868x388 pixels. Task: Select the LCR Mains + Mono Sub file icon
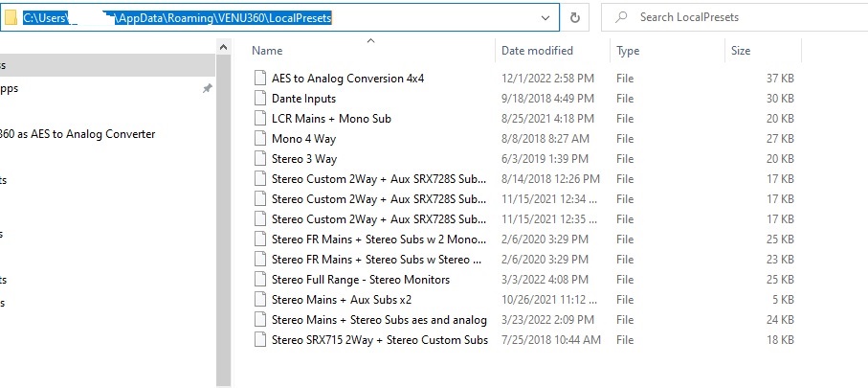[260, 119]
